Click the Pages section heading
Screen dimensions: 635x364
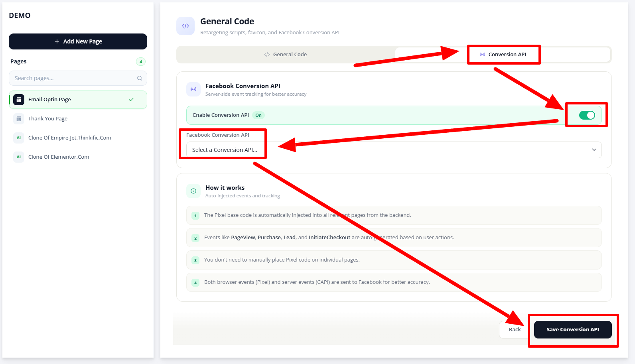tap(18, 61)
